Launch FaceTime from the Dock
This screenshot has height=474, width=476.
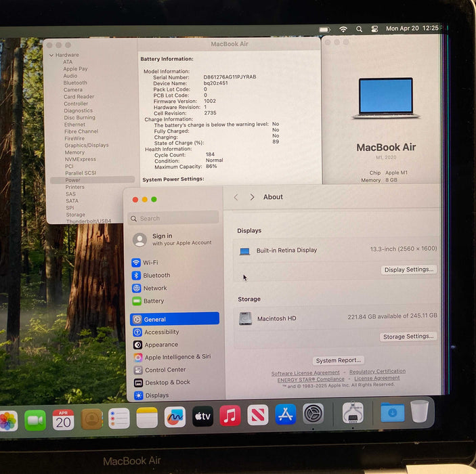click(x=35, y=420)
